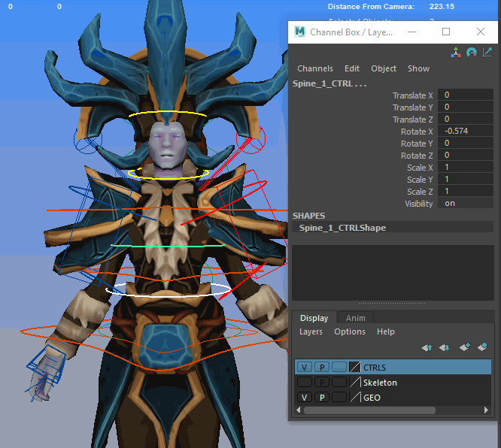
Task: Open the Channels menu
Action: tap(315, 68)
